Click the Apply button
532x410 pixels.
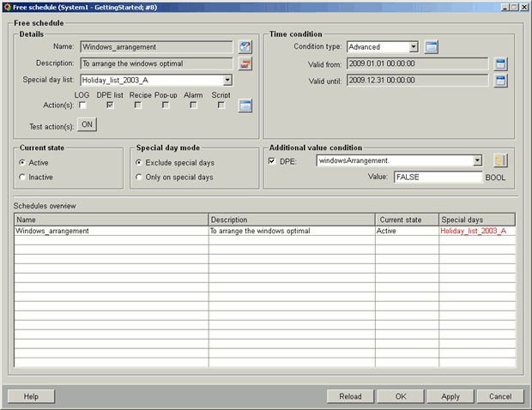coord(450,396)
